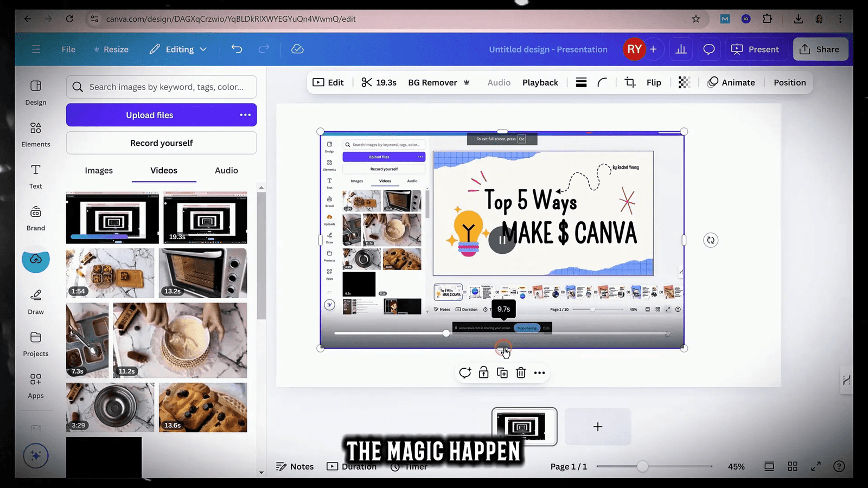Search images by keyword field
This screenshot has height=488, width=868.
click(x=162, y=87)
